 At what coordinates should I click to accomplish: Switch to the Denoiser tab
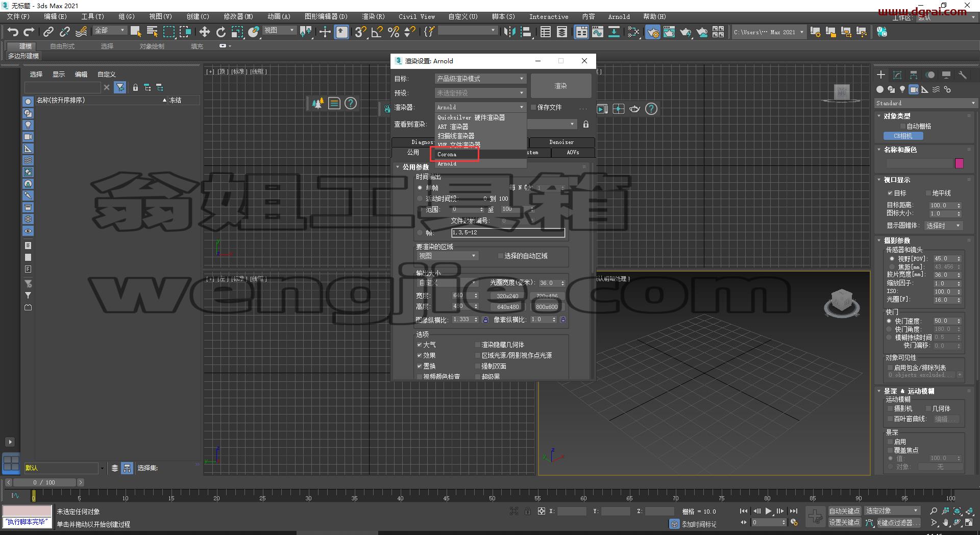coord(561,142)
